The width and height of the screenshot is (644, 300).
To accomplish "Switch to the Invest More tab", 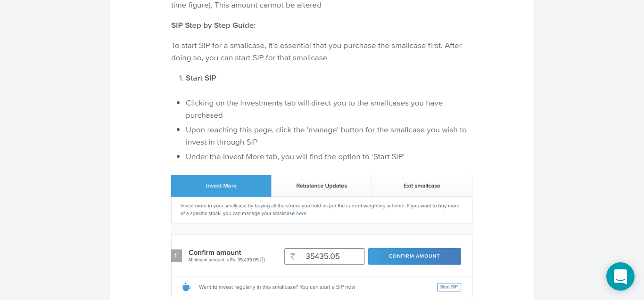I will (221, 186).
